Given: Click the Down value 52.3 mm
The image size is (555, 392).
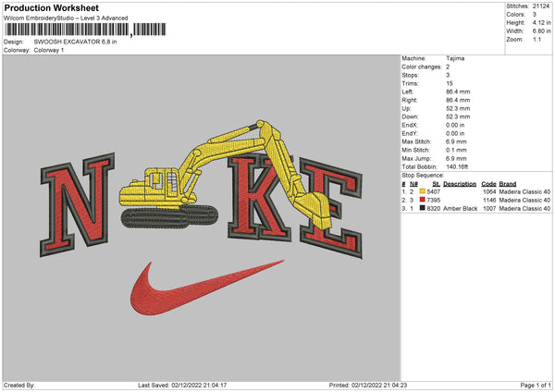Looking at the screenshot, I should 458,116.
